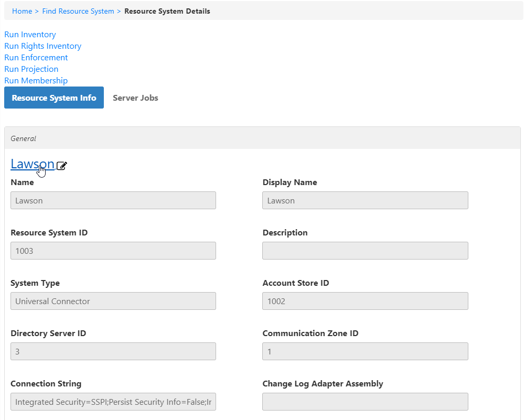Click the Resource System ID field
Screen dimensions: 525x420
tap(113, 251)
